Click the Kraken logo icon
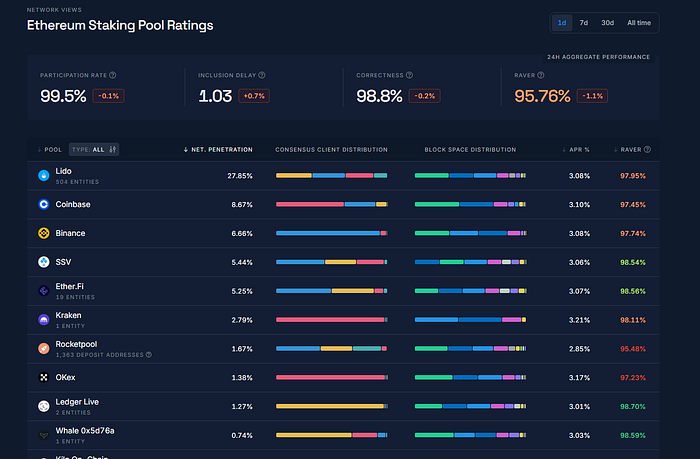Image resolution: width=700 pixels, height=459 pixels. click(x=43, y=320)
